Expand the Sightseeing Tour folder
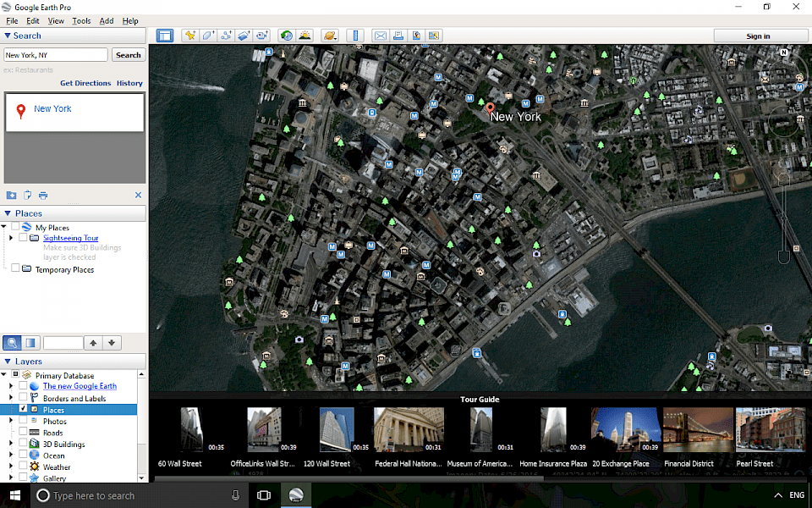 click(x=11, y=238)
